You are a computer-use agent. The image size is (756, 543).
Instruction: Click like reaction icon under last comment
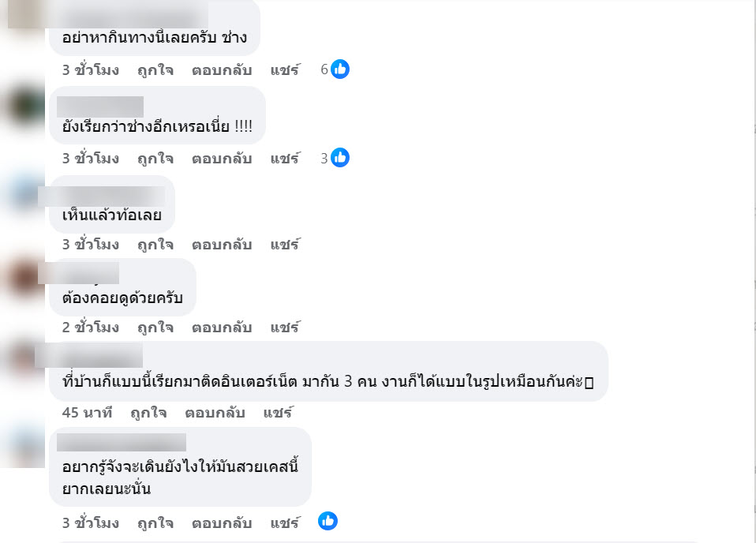tap(327, 521)
